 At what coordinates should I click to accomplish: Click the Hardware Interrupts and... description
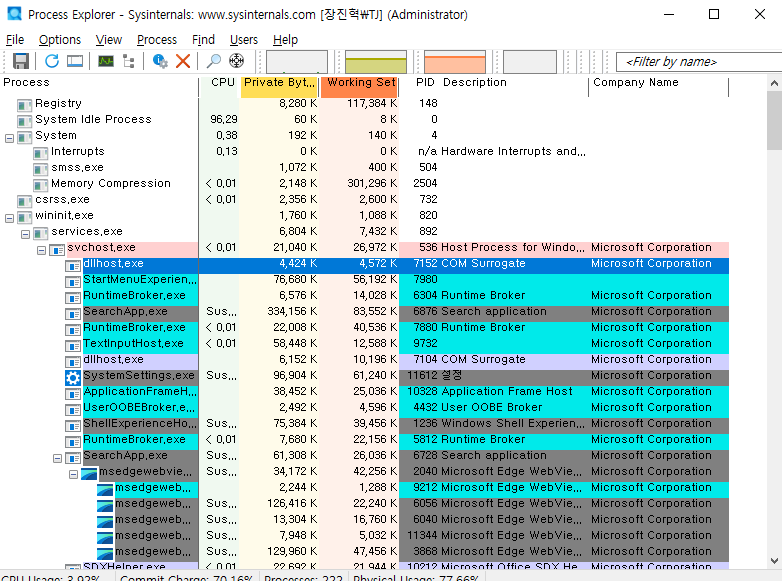coord(513,151)
